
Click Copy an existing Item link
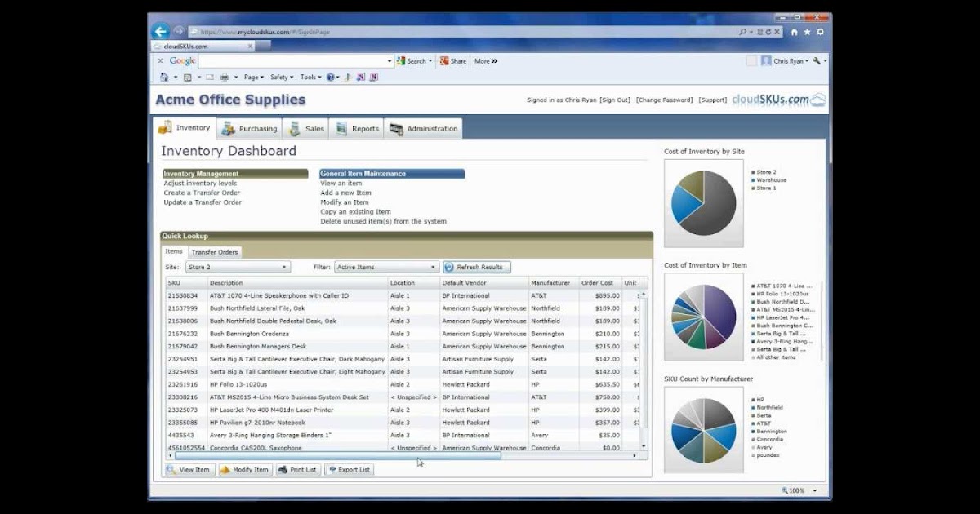pos(355,212)
